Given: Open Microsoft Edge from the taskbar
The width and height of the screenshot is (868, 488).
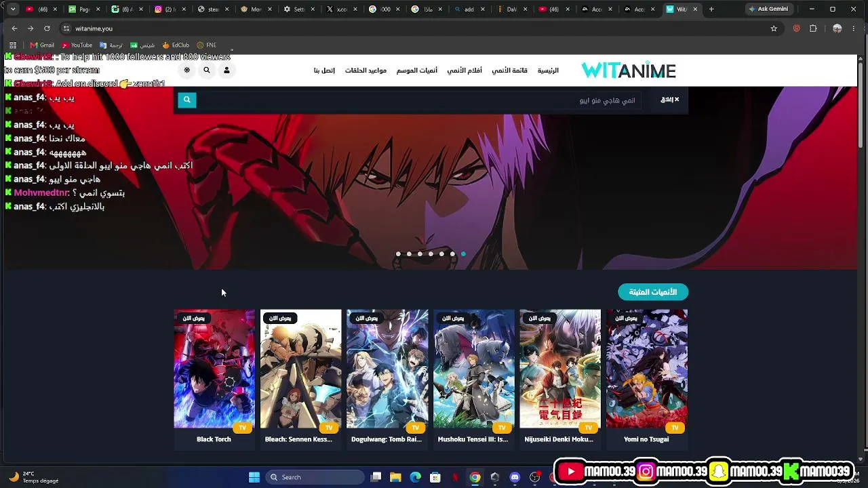Looking at the screenshot, I should 416,477.
